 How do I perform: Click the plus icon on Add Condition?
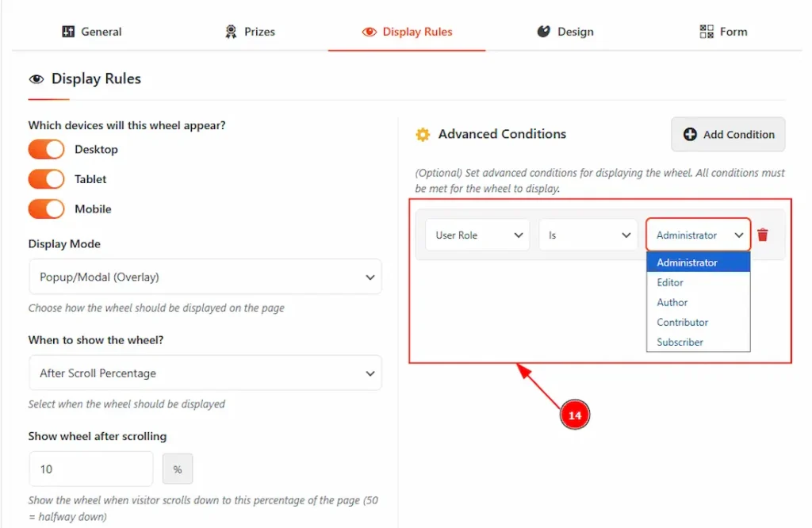(690, 135)
